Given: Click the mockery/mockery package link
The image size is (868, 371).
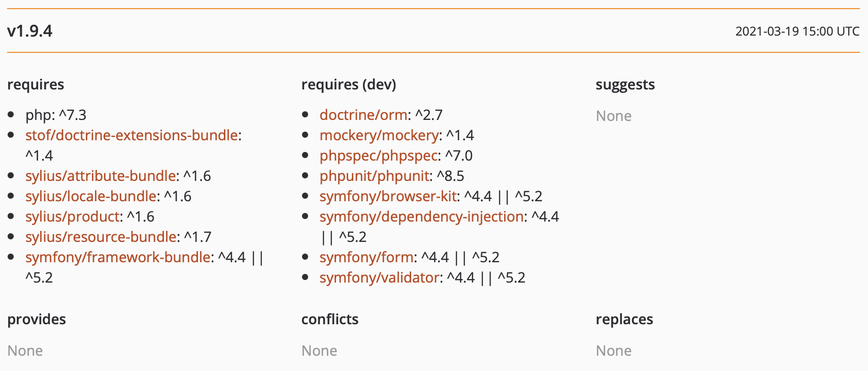Looking at the screenshot, I should tap(379, 135).
